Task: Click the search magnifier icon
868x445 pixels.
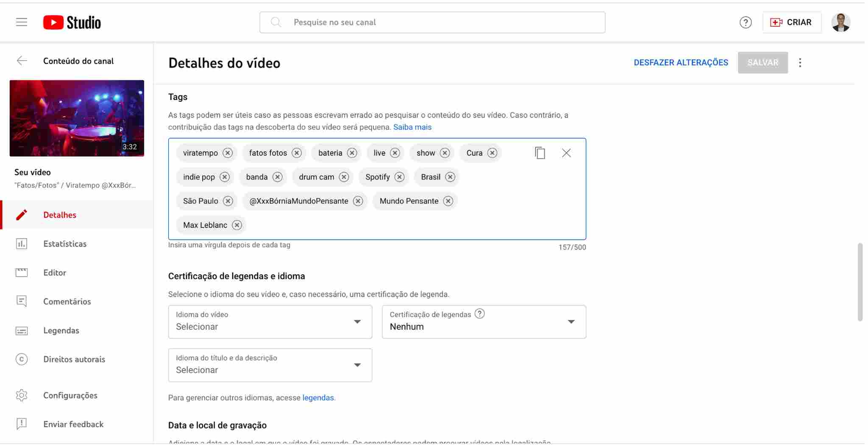Action: 276,22
